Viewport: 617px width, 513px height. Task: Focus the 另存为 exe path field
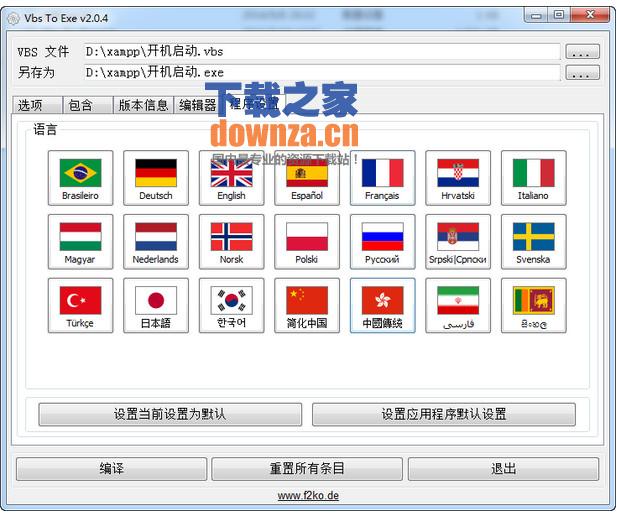tap(323, 73)
